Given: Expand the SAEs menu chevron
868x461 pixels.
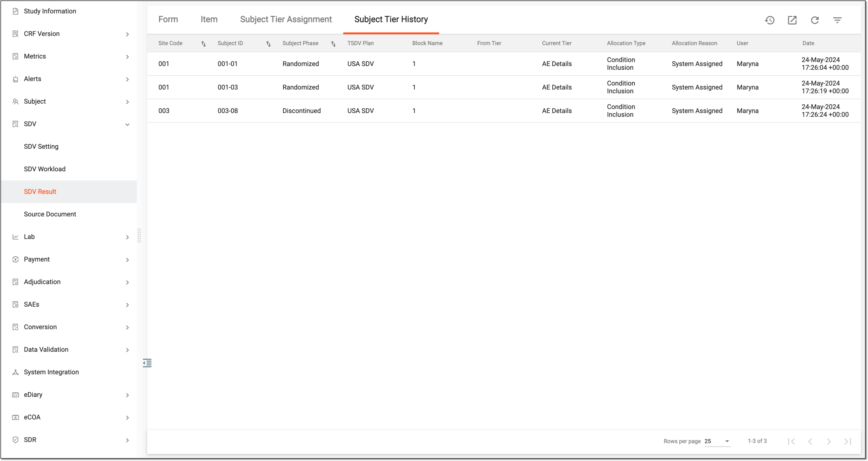Looking at the screenshot, I should click(x=127, y=305).
